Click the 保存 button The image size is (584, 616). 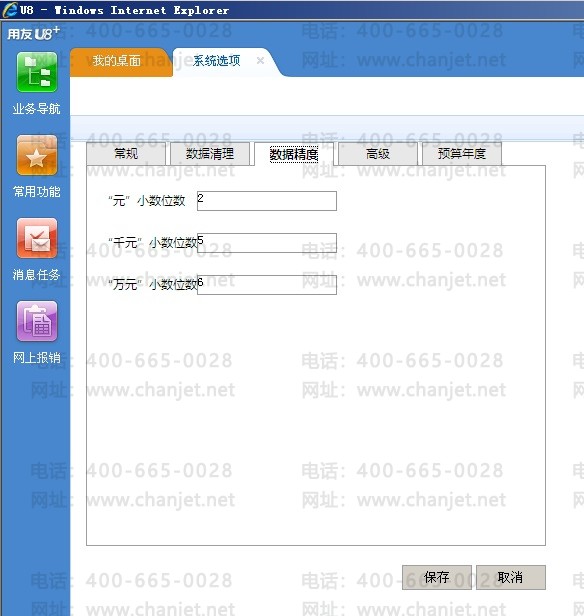pyautogui.click(x=437, y=578)
